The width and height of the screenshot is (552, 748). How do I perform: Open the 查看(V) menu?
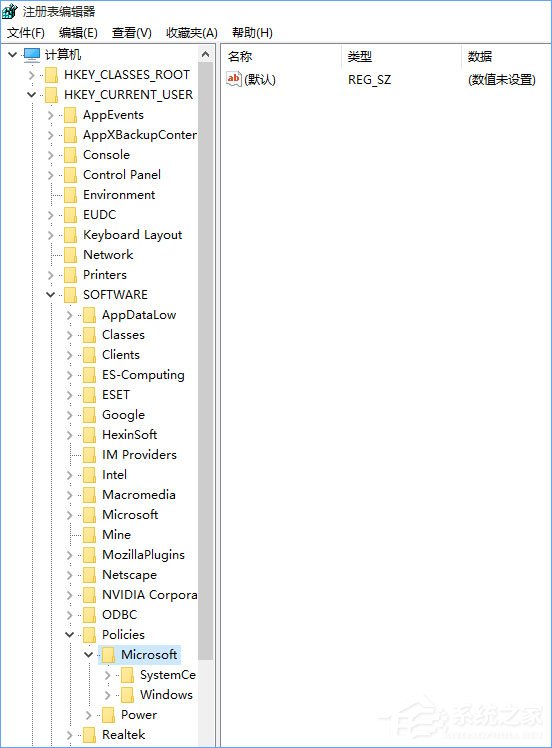pos(131,33)
